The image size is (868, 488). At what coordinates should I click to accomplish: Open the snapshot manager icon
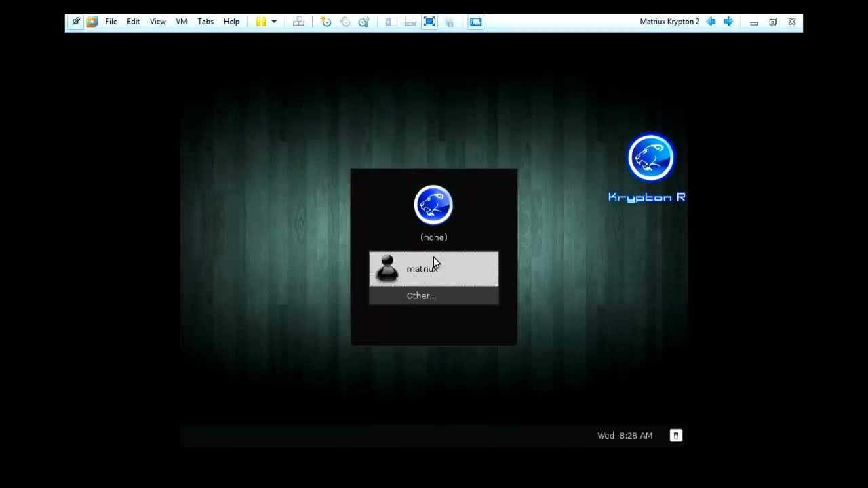[x=364, y=22]
